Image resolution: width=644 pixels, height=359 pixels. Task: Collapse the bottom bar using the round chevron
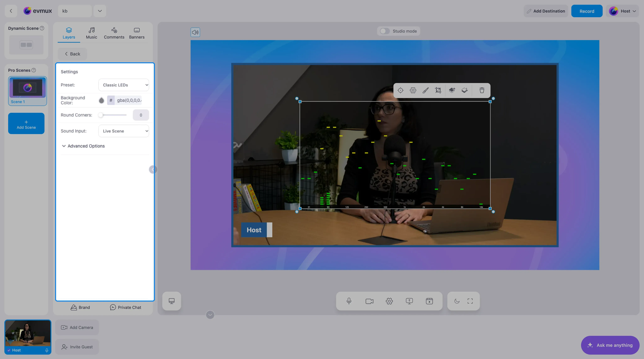pyautogui.click(x=210, y=315)
